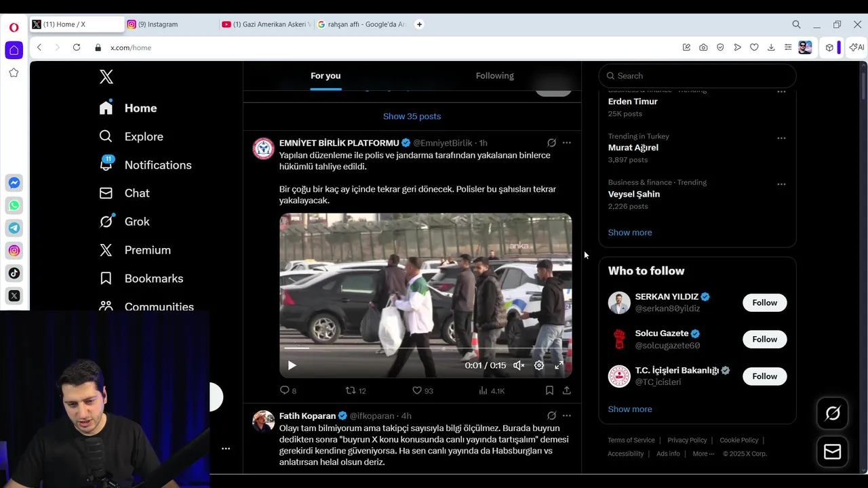Open Opera sidebar Telegram icon

point(14,228)
